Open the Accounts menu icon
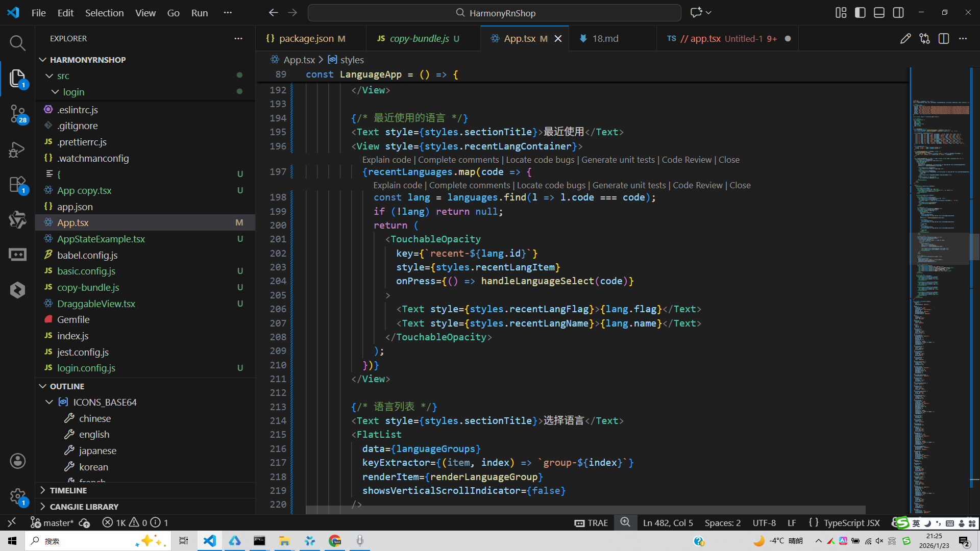The image size is (980, 551). pos(17,461)
